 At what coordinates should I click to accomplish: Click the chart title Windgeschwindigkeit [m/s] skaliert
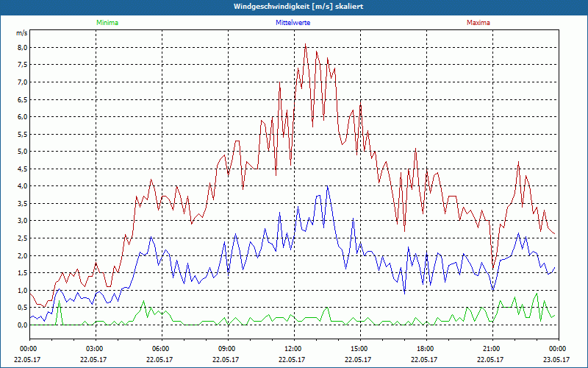click(298, 7)
